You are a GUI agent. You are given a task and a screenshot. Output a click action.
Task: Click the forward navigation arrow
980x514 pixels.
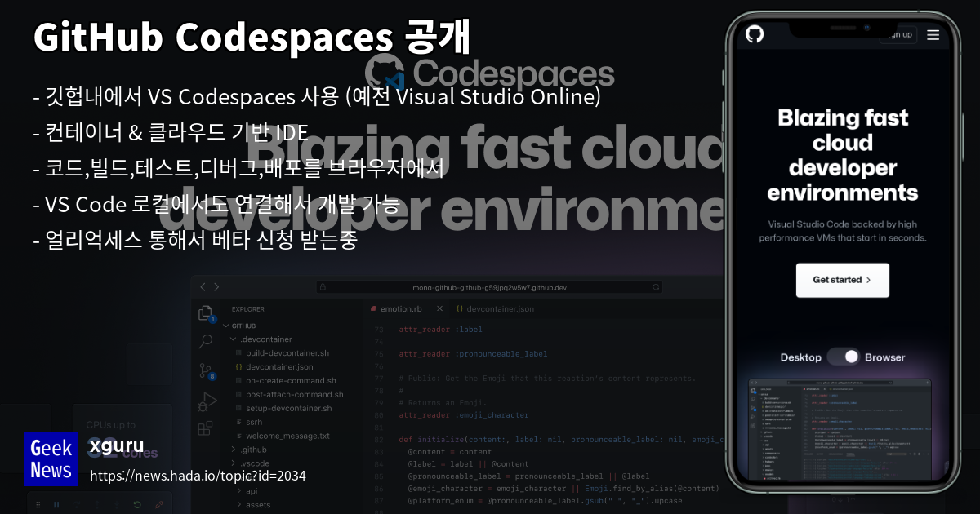(216, 287)
